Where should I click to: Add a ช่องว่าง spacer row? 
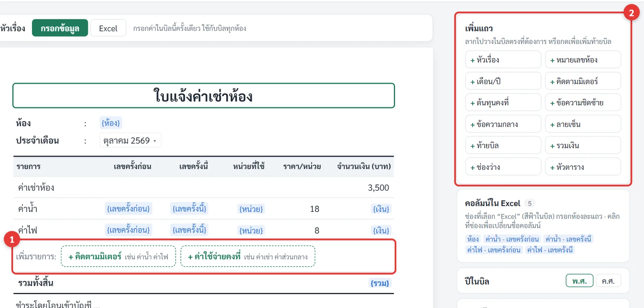[503, 167]
